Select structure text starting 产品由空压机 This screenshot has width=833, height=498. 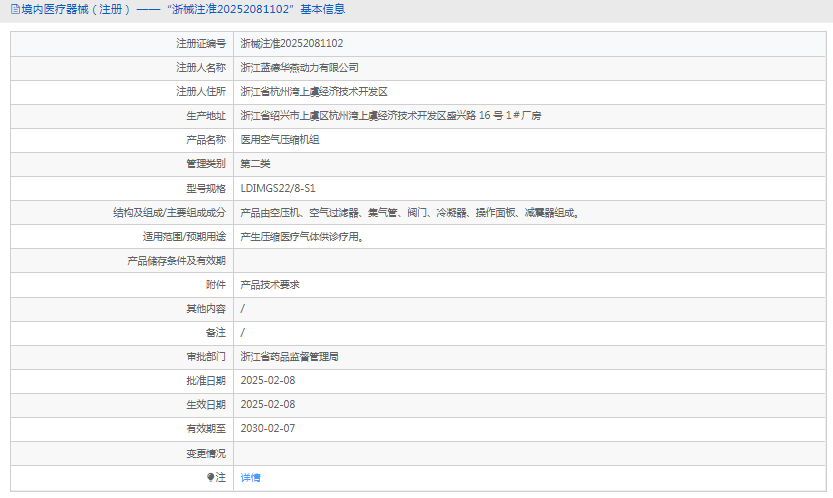point(410,213)
